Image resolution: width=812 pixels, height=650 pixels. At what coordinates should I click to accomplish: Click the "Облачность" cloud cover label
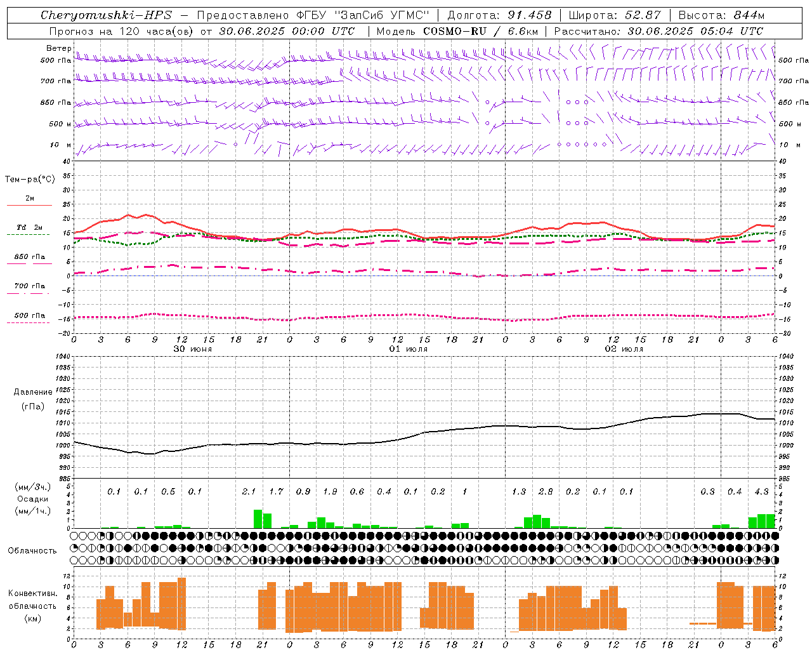click(x=32, y=550)
